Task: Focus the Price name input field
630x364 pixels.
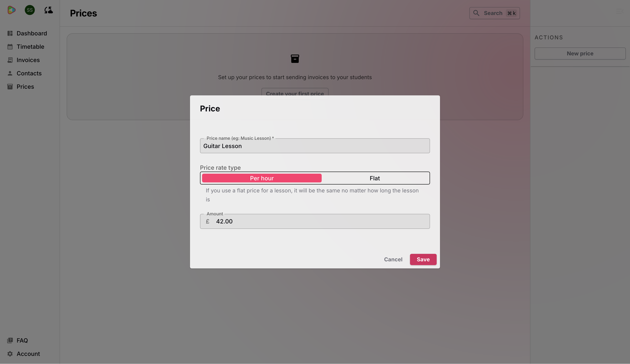Action: [315, 146]
